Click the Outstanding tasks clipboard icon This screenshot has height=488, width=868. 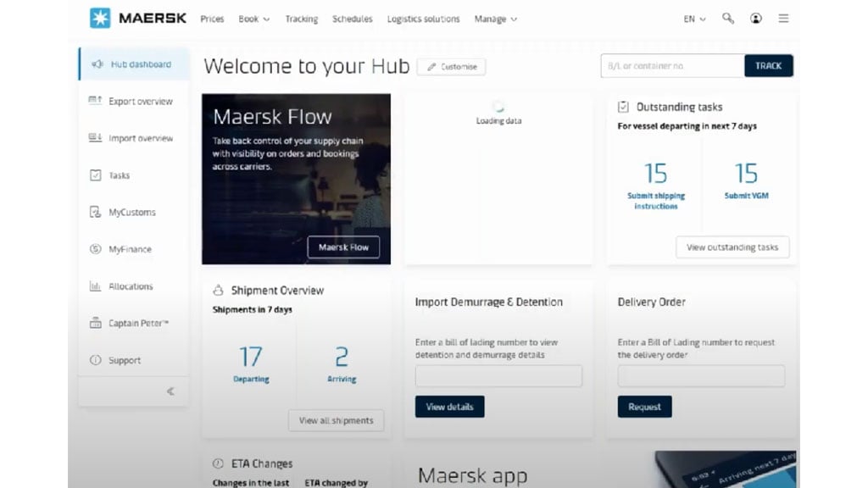[x=623, y=107]
